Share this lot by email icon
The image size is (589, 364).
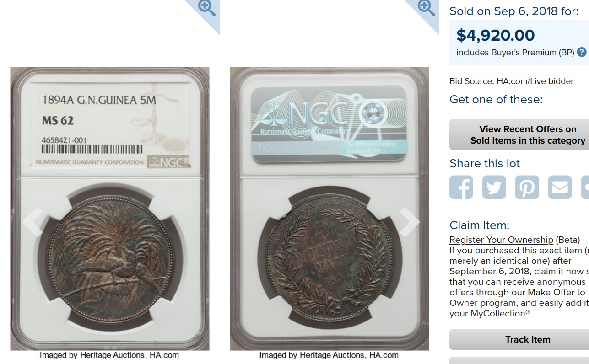pyautogui.click(x=560, y=187)
